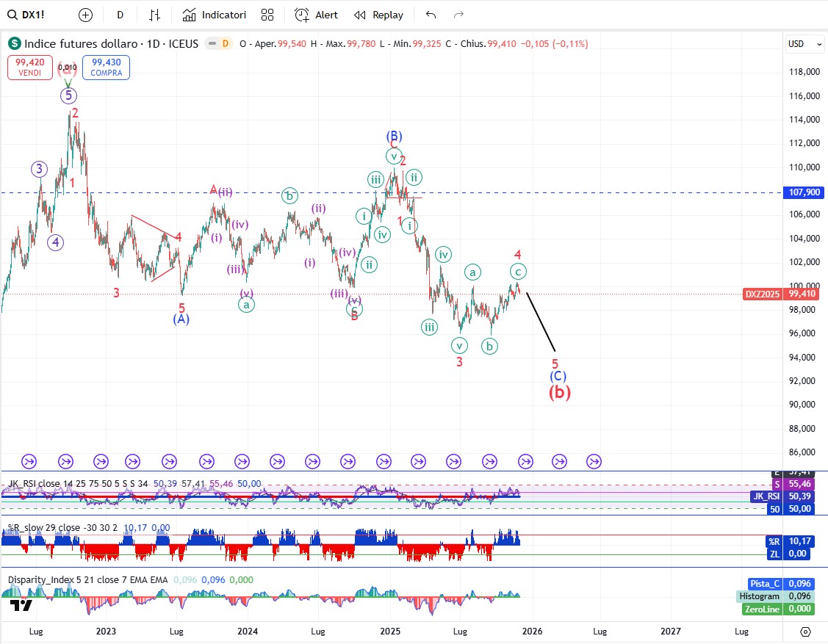This screenshot has height=644, width=828.
Task: Open the layout templates grid icon
Action: [267, 15]
